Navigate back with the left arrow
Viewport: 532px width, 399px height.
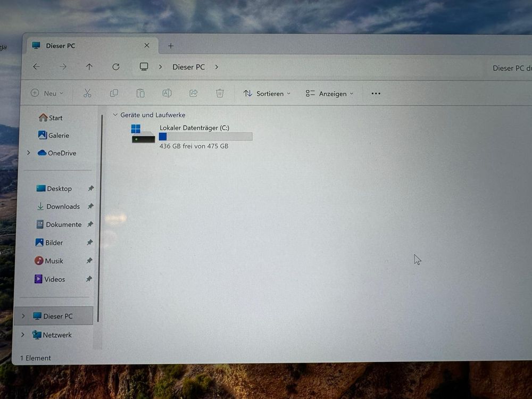[36, 67]
